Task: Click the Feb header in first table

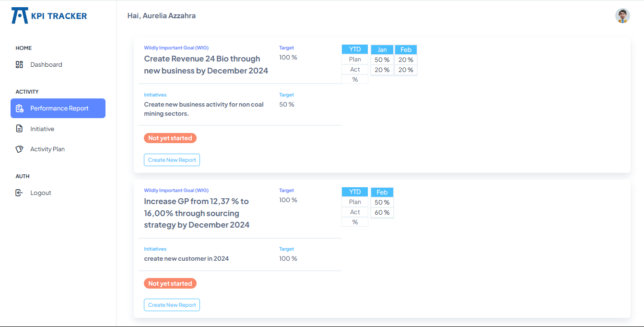Action: [406, 49]
